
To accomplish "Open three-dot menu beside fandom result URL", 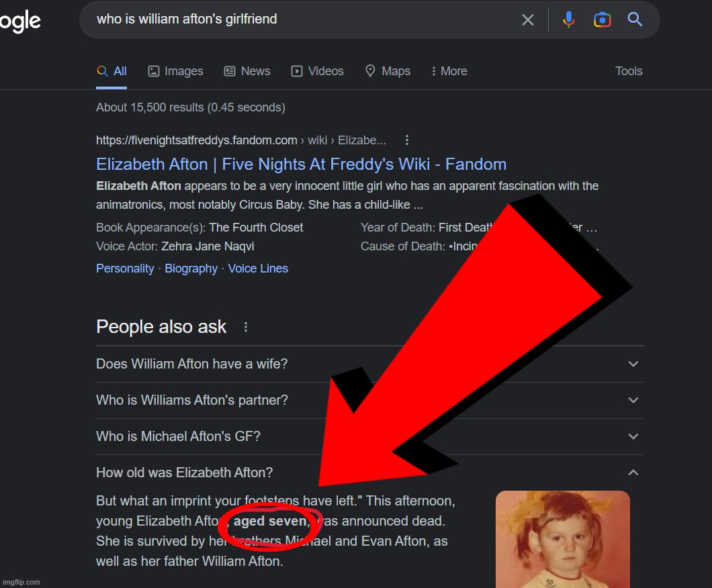I will (x=406, y=140).
